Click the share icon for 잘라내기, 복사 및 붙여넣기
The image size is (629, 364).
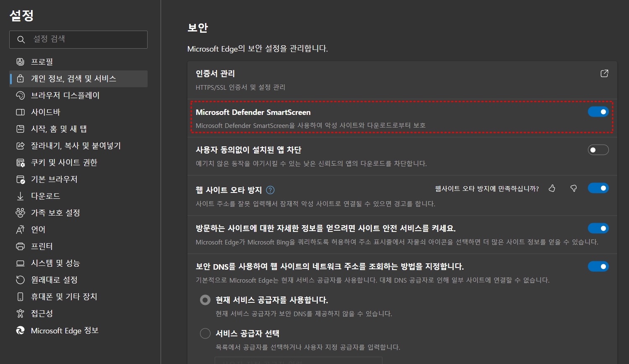[x=20, y=146]
